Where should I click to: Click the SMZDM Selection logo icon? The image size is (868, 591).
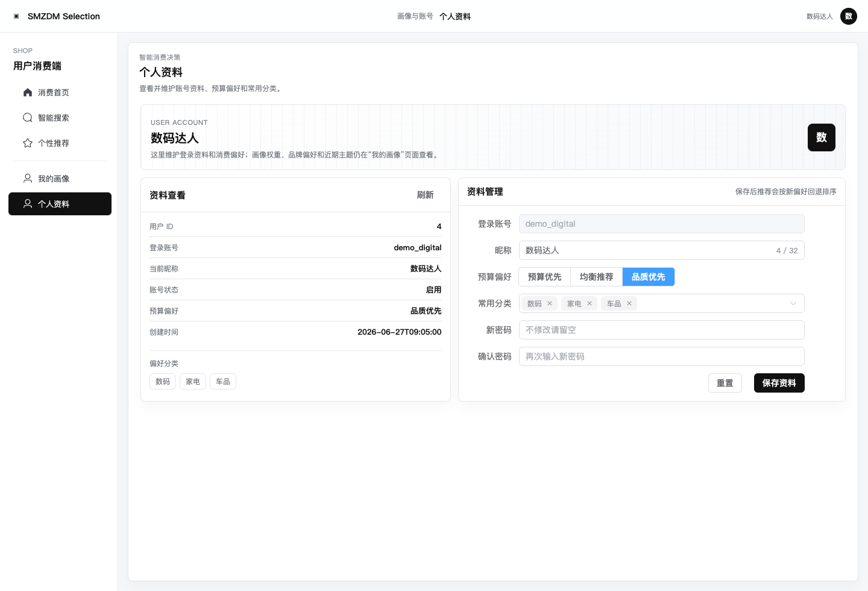tap(16, 16)
